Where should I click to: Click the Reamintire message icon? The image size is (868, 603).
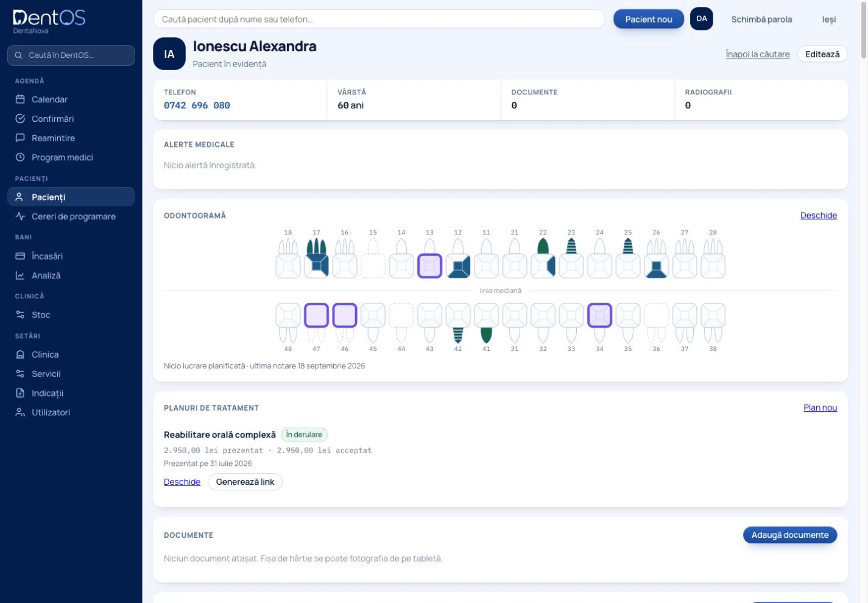pyautogui.click(x=20, y=138)
